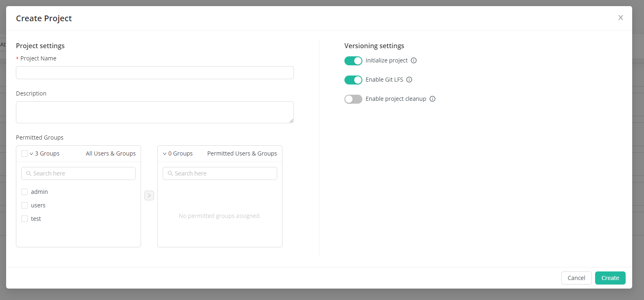This screenshot has width=644, height=300.
Task: Click search icon in All Users & Groups
Action: [29, 173]
